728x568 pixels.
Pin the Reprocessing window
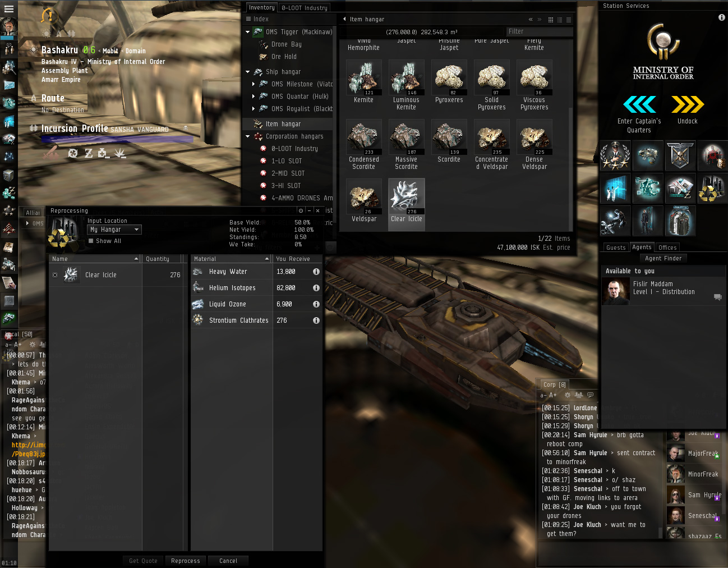click(x=301, y=210)
